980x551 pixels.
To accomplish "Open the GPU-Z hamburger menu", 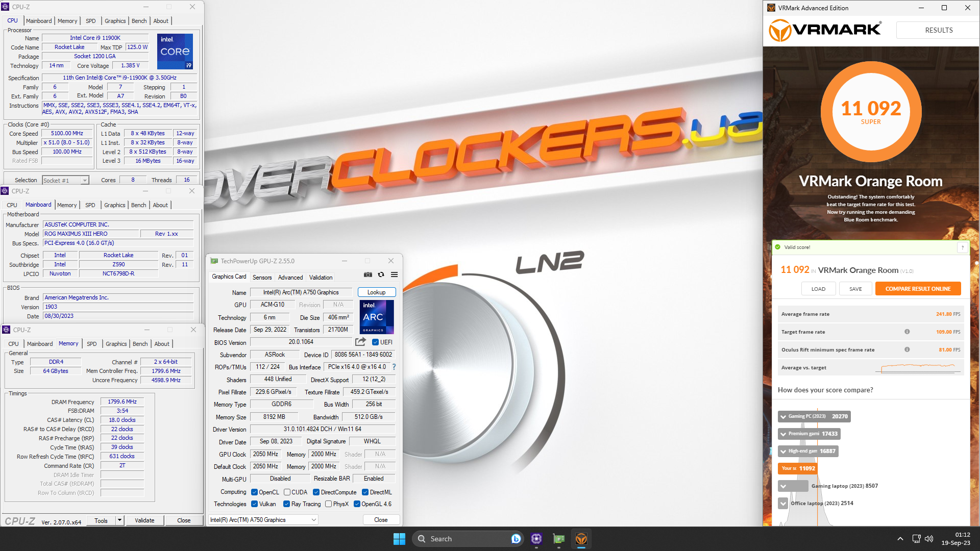I will coord(394,274).
